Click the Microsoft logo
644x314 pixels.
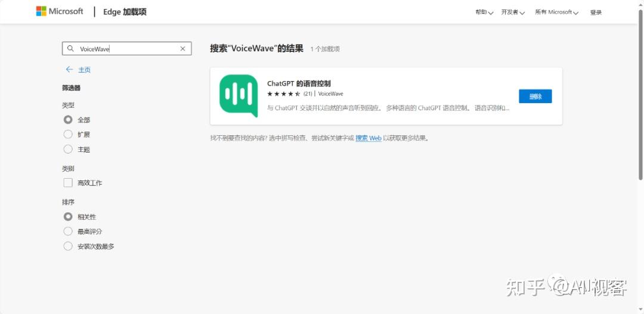tap(60, 11)
